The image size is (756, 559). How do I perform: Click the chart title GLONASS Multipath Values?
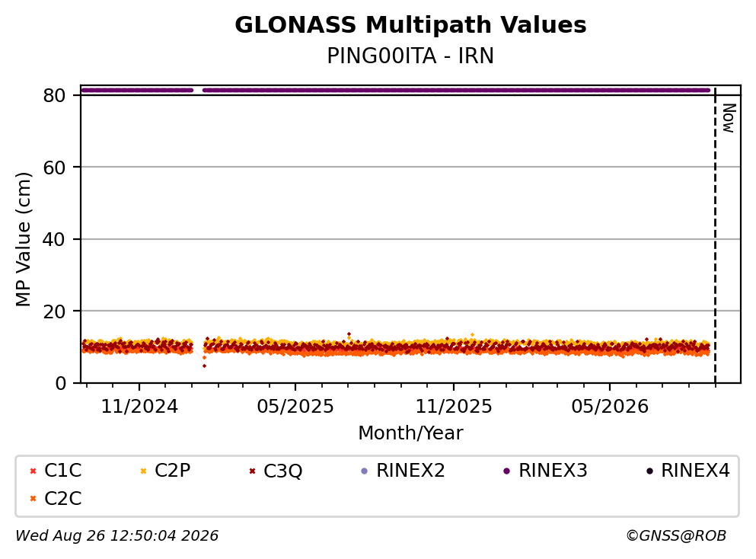point(410,25)
